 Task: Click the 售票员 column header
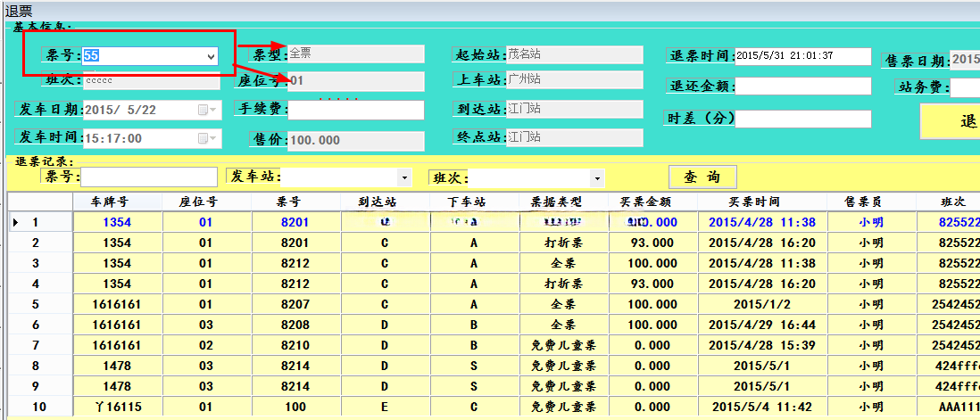tap(871, 202)
